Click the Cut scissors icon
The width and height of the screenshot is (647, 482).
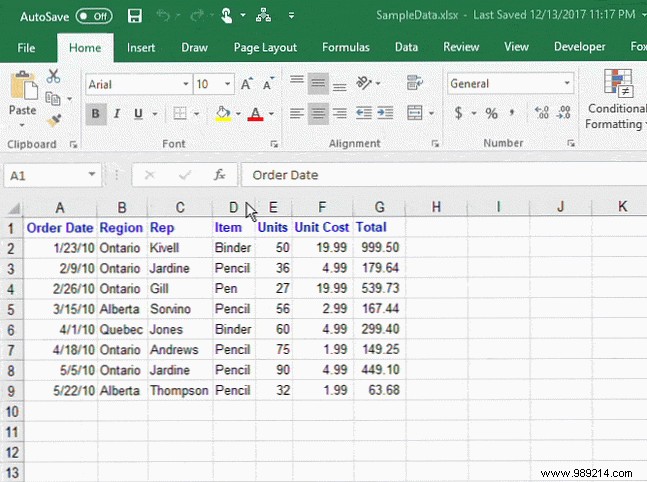point(53,76)
